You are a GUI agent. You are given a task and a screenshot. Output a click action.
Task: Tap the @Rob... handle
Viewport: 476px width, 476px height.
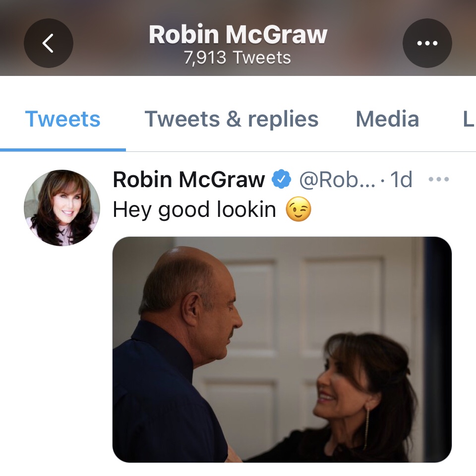coord(337,179)
